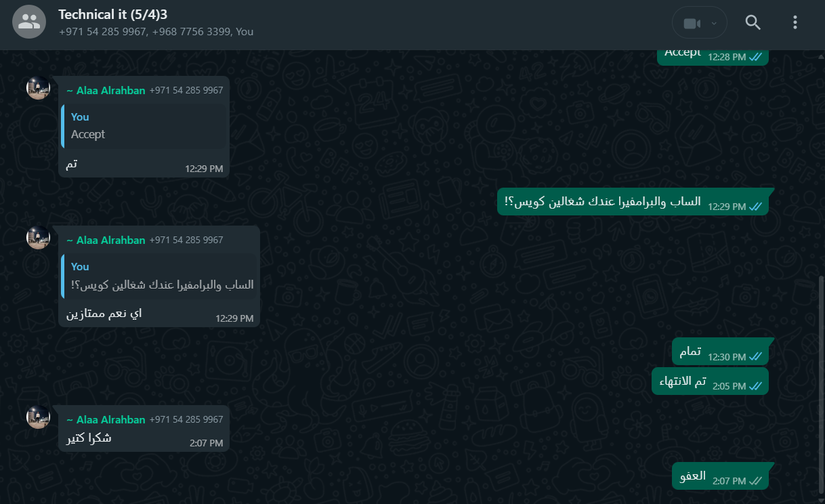825x504 pixels.
Task: Open the three-dot chat menu
Action: (x=795, y=22)
